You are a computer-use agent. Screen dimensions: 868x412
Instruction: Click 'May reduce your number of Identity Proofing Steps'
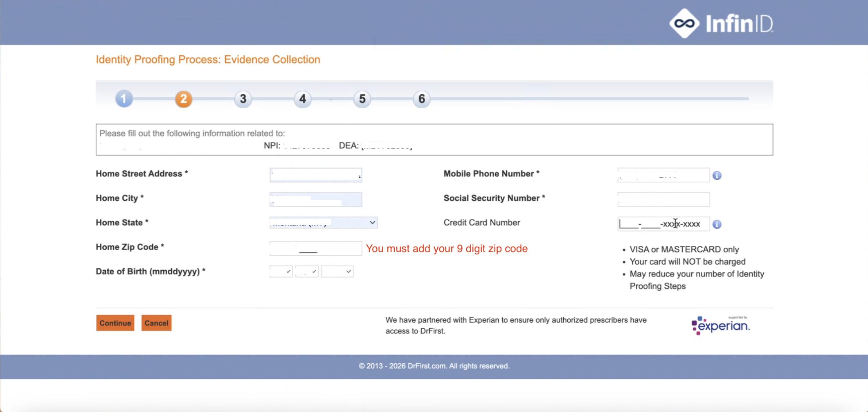point(697,280)
